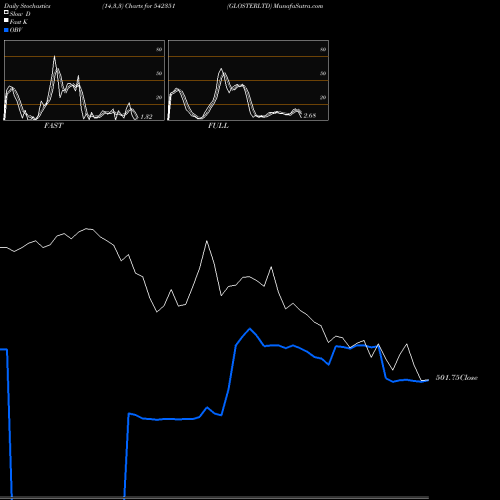
Task: Click the 501.75 Close price label
Action: (457, 378)
